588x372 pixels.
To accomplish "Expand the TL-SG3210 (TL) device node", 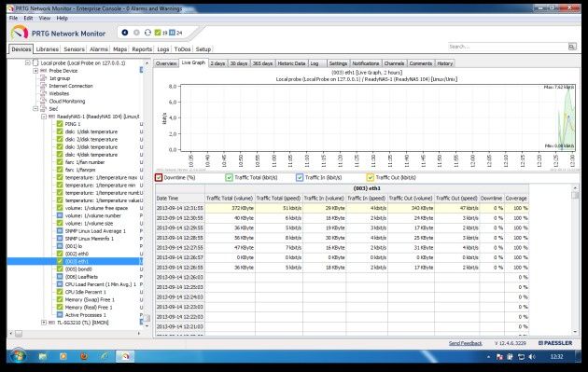I will tap(44, 323).
